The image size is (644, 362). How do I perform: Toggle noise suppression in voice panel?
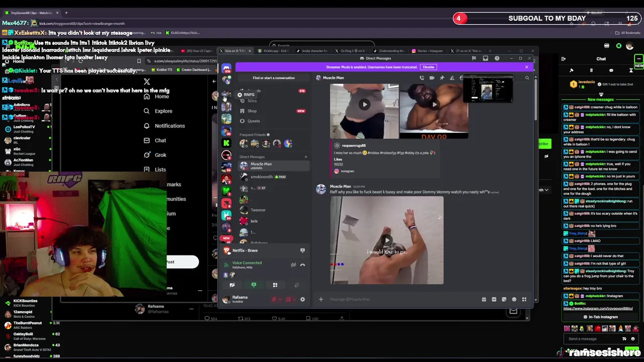pyautogui.click(x=293, y=265)
